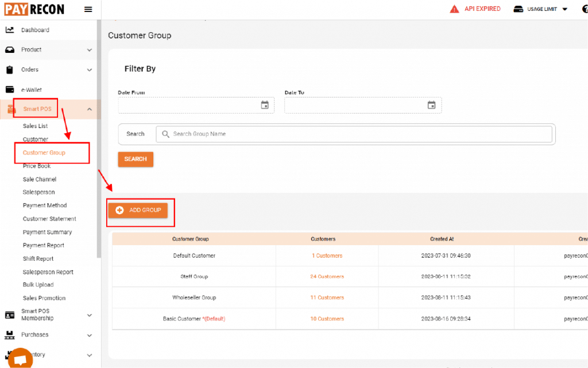Click the e-Wallet icon
The width and height of the screenshot is (588, 368).
(10, 90)
